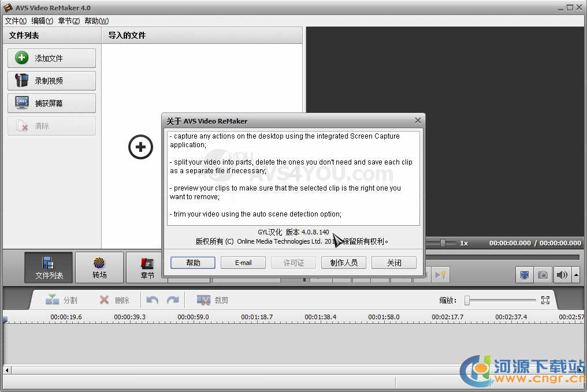The image size is (587, 392).
Task: Click version text 4.0.8.140
Action: pyautogui.click(x=315, y=232)
